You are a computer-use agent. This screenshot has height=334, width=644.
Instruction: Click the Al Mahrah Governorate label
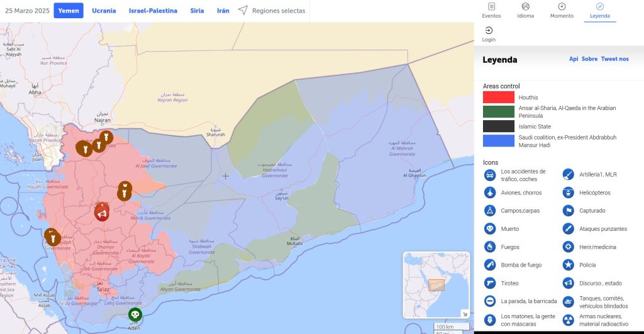tap(402, 148)
